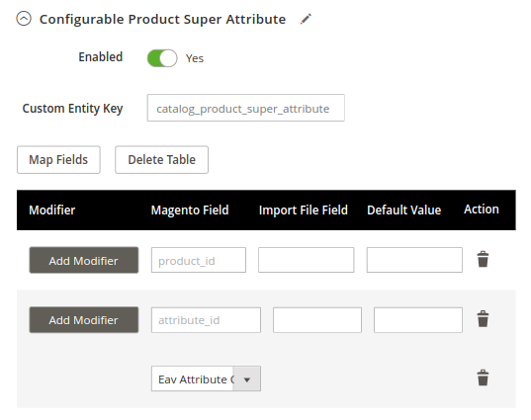Click the Delete Table button
Image resolution: width=531 pixels, height=420 pixels.
coord(161,160)
